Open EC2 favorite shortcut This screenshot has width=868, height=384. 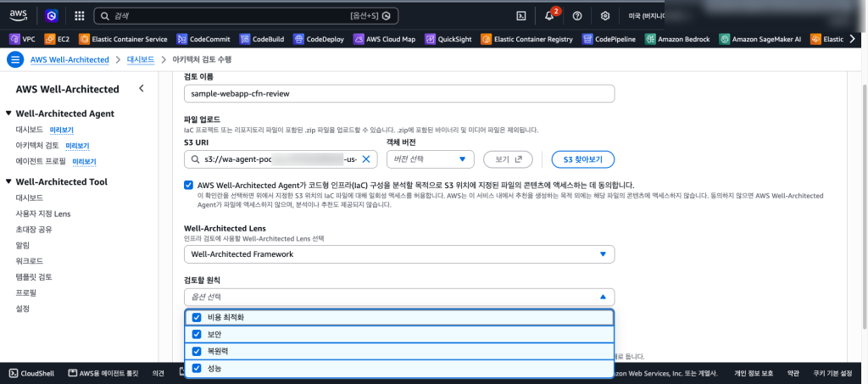(57, 39)
